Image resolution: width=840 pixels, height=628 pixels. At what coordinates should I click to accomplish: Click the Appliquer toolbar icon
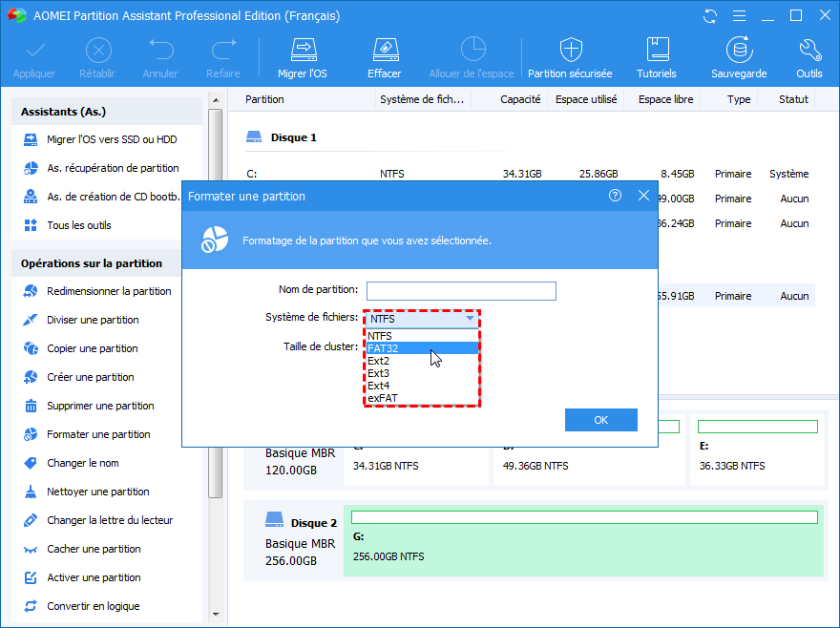point(34,58)
